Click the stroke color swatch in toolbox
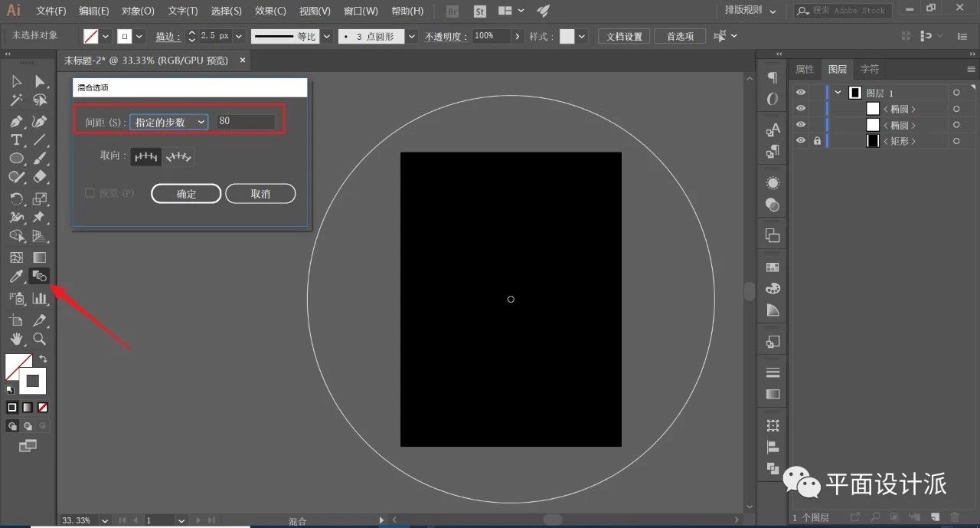980x528 pixels. tap(33, 381)
